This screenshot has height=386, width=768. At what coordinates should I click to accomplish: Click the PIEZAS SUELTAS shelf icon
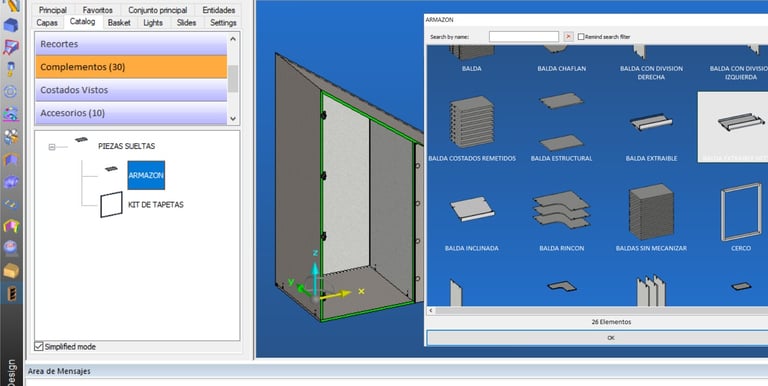tap(81, 140)
